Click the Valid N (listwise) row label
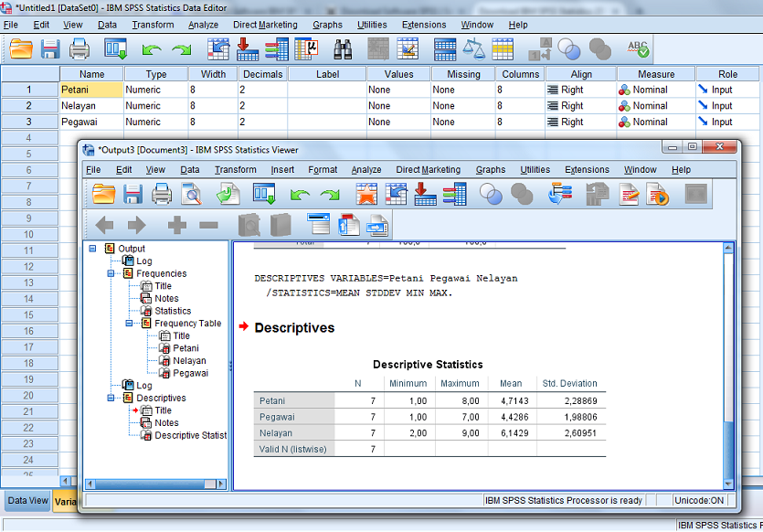The image size is (763, 532). click(293, 449)
